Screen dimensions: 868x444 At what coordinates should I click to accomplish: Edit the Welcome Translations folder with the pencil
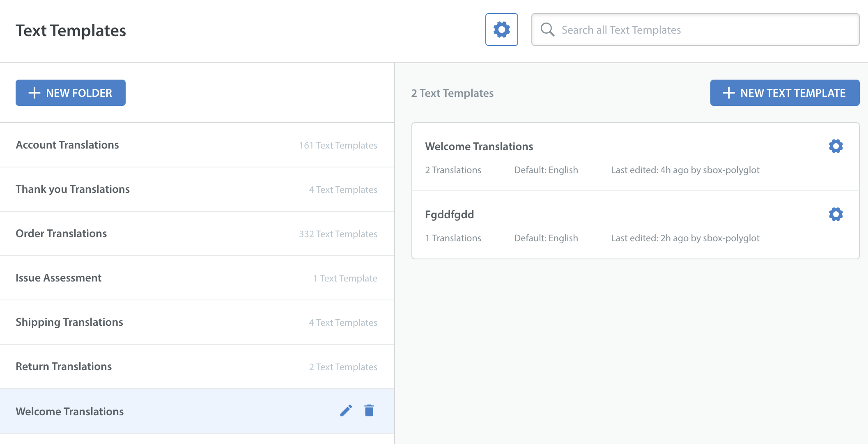point(346,410)
